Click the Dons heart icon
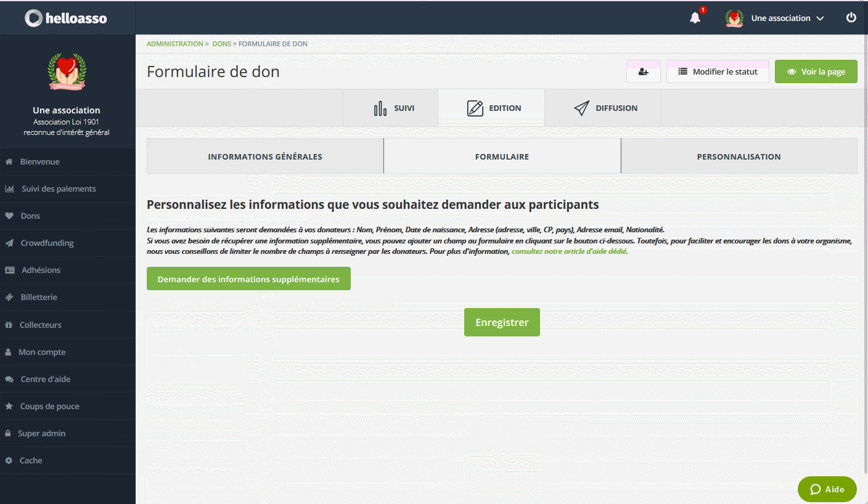 [x=9, y=216]
